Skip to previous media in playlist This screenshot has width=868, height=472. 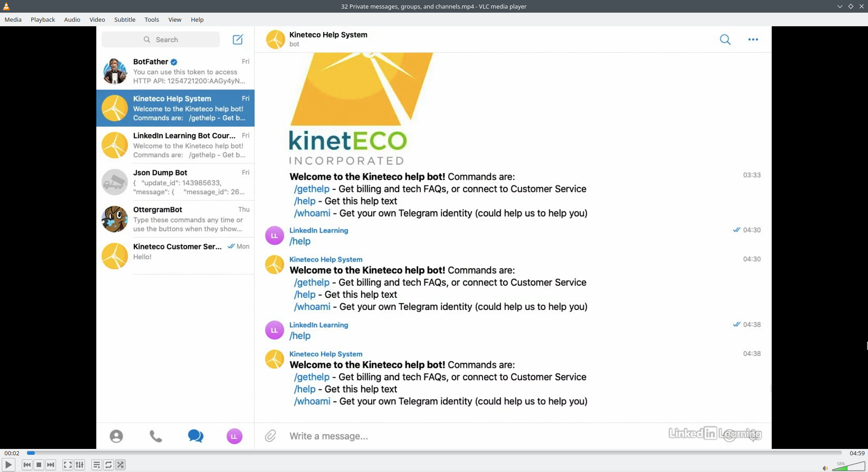pos(27,465)
